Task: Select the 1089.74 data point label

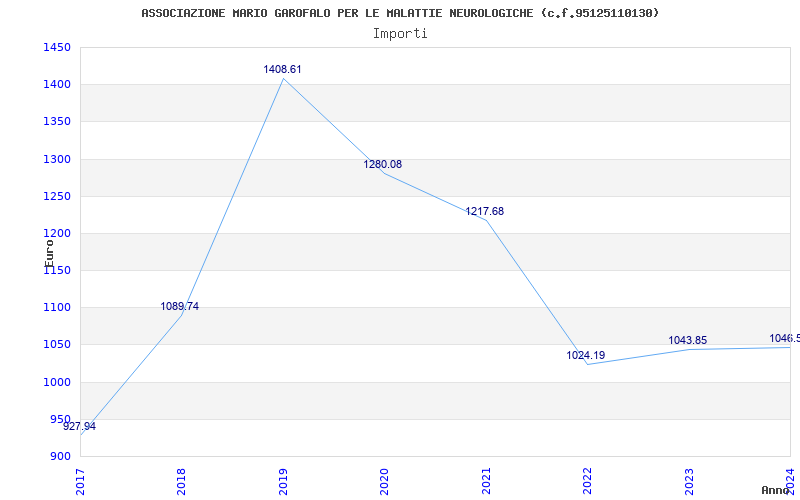Action: coord(180,307)
